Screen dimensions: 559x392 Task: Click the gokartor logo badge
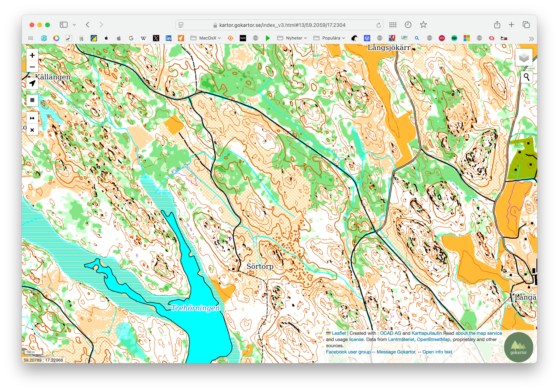[518, 347]
